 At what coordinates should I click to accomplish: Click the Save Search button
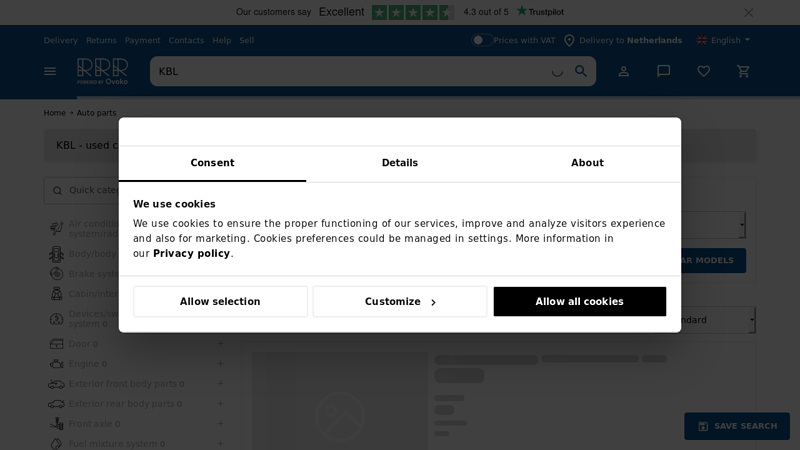[x=737, y=426]
